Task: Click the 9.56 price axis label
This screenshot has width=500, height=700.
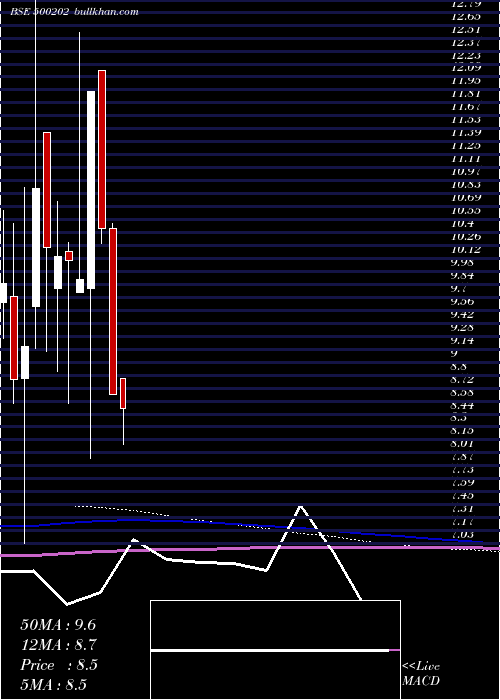Action: (462, 301)
